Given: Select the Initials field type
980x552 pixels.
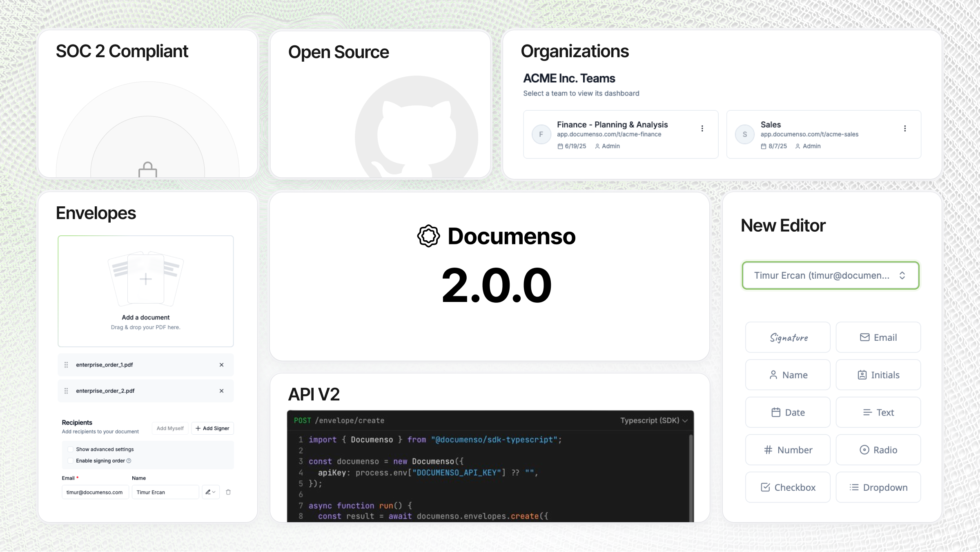Looking at the screenshot, I should point(878,375).
